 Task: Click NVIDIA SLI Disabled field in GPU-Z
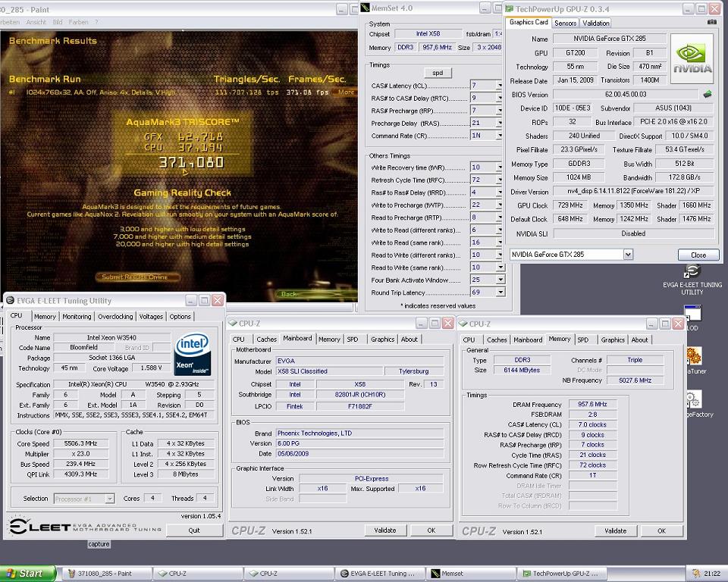pos(633,233)
